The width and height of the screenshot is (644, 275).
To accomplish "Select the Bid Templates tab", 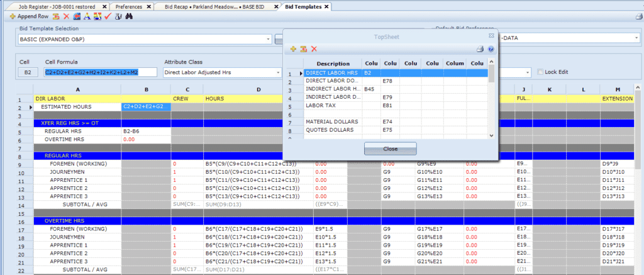I will (303, 6).
